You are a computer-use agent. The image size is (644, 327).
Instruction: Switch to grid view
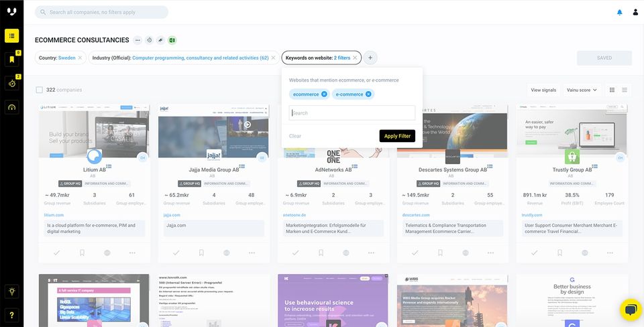(612, 90)
